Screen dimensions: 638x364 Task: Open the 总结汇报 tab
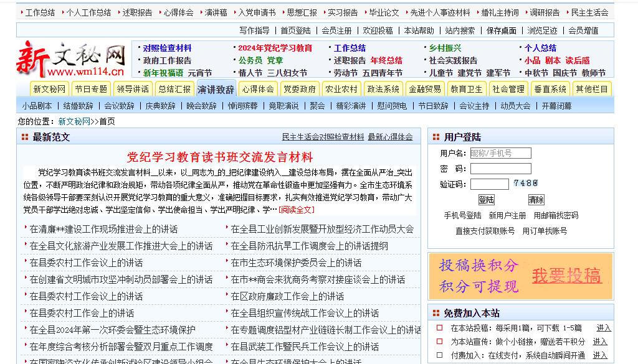174,89
